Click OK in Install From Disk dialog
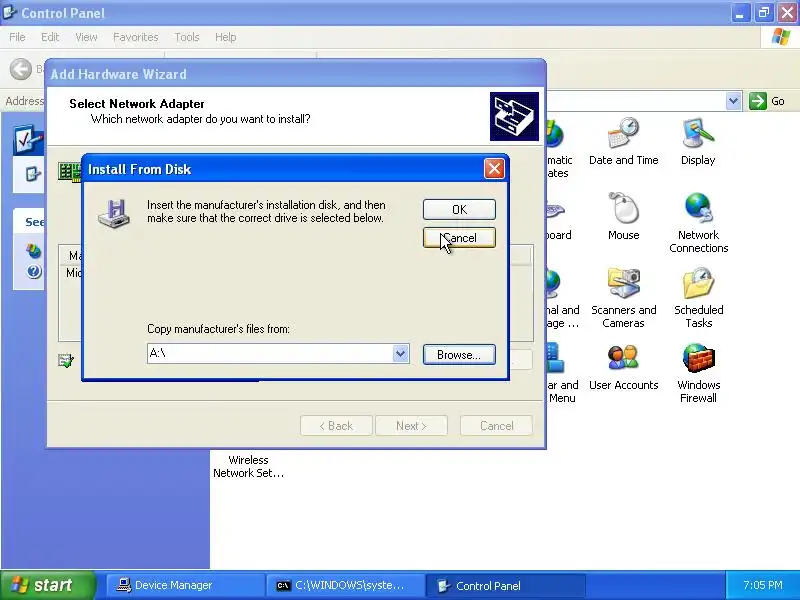This screenshot has width=800, height=600. [x=459, y=209]
